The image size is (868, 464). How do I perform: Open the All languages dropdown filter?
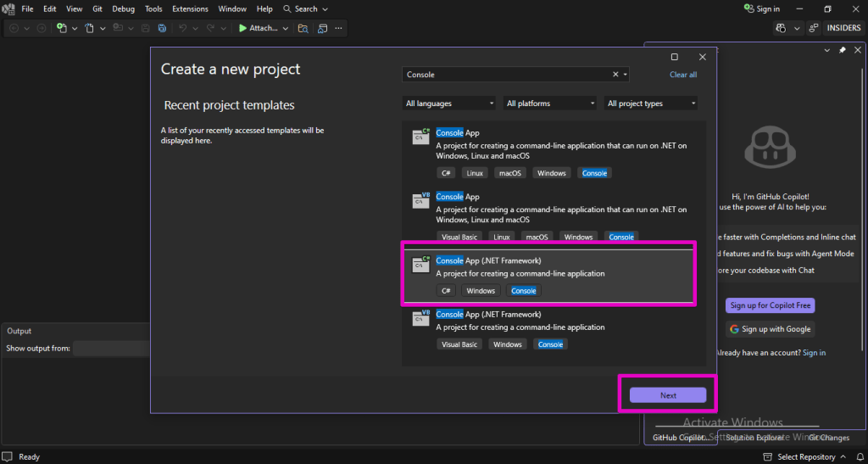[x=449, y=103]
